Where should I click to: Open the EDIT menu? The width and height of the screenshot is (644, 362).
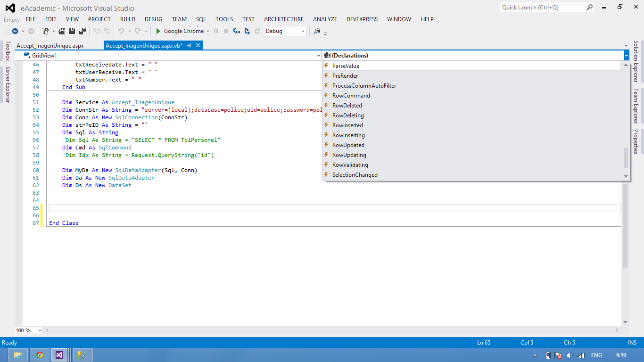coord(51,19)
